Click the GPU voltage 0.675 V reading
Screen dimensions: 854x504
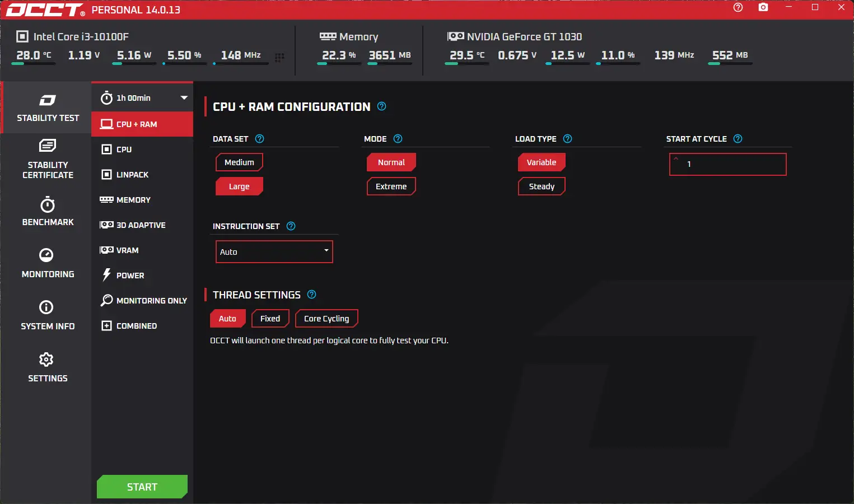point(517,55)
